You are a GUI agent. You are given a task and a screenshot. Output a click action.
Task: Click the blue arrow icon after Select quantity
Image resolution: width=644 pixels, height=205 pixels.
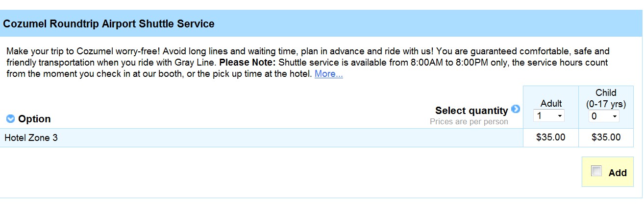click(x=515, y=109)
